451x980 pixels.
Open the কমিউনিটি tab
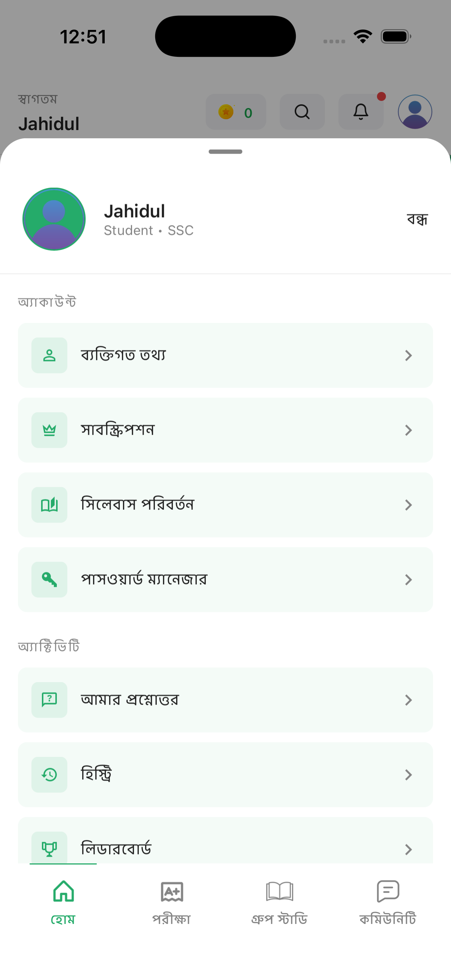[388, 902]
